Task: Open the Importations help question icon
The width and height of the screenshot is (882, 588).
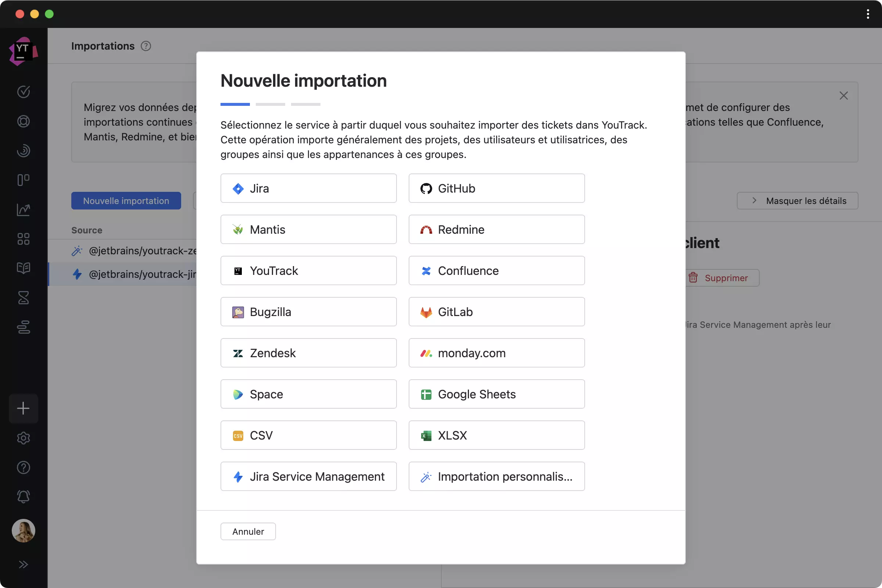Action: tap(146, 46)
